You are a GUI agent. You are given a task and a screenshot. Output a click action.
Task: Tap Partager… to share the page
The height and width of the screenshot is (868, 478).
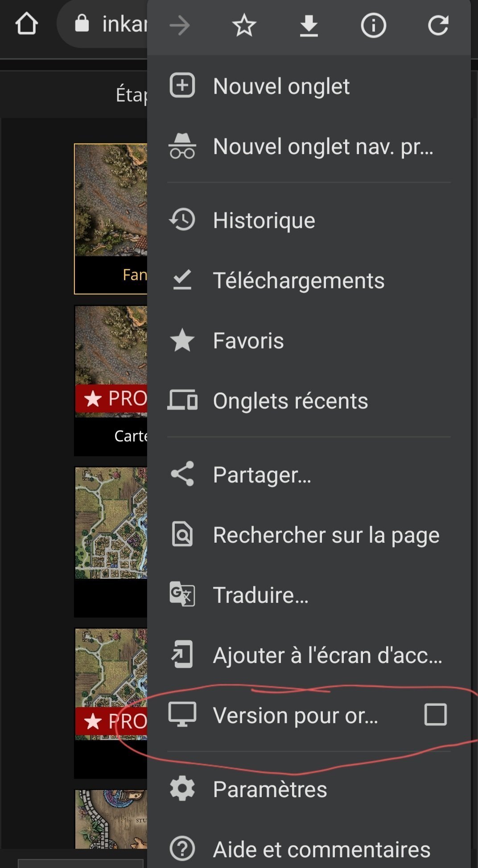point(262,475)
